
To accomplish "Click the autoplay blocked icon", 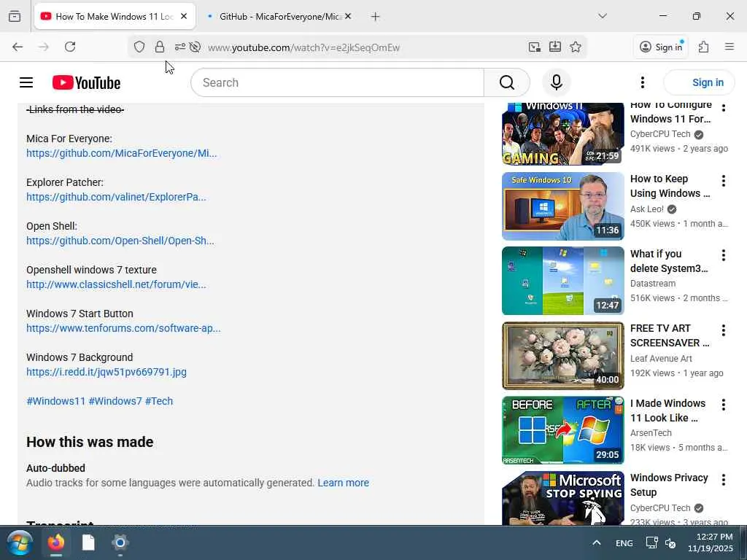I will pyautogui.click(x=195, y=47).
